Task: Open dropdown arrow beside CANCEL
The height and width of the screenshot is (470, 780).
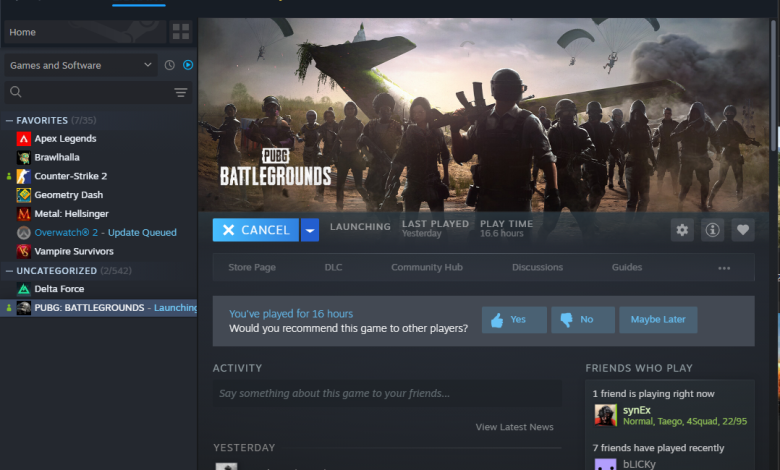Action: 310,230
